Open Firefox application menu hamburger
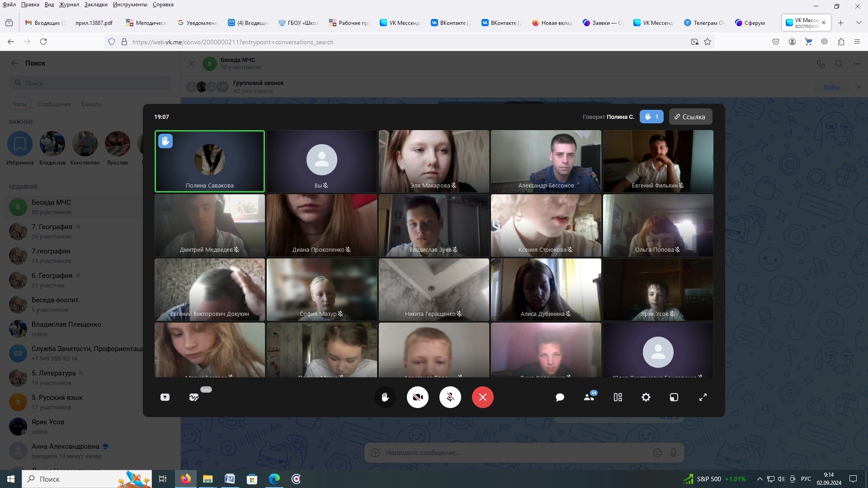Viewport: 868px width, 488px height. click(857, 42)
